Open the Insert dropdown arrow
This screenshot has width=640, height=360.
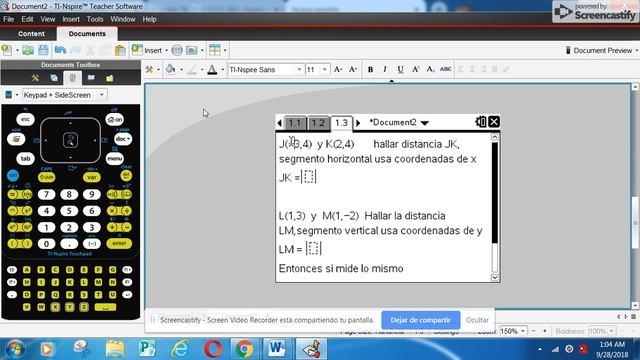click(166, 51)
